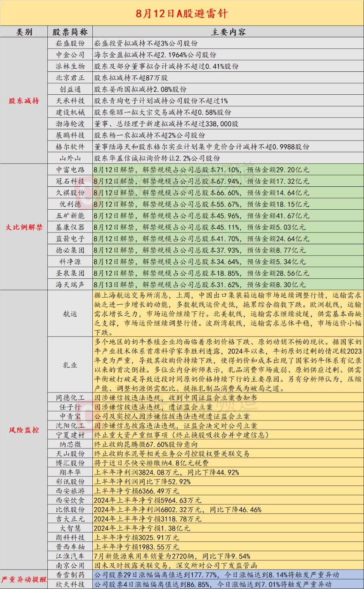Select the stock name cell '南京公用'
Viewport: 364px width, 589px height.
tap(70, 565)
